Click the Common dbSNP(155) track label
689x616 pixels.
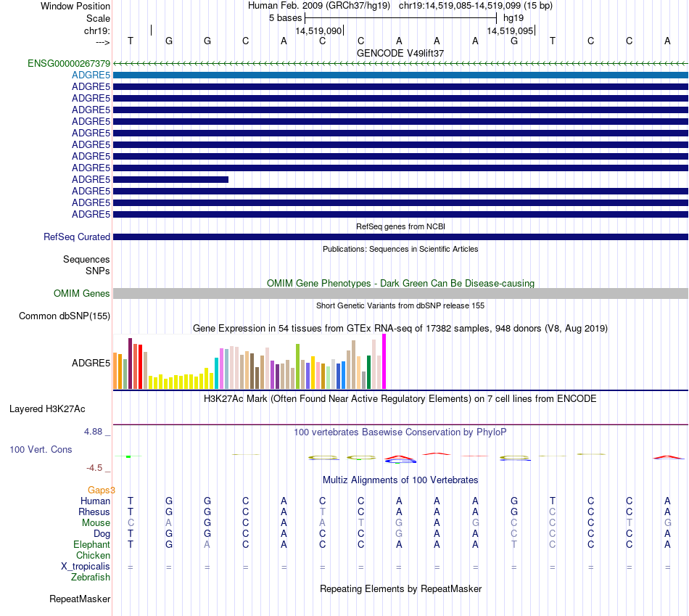[x=65, y=316]
